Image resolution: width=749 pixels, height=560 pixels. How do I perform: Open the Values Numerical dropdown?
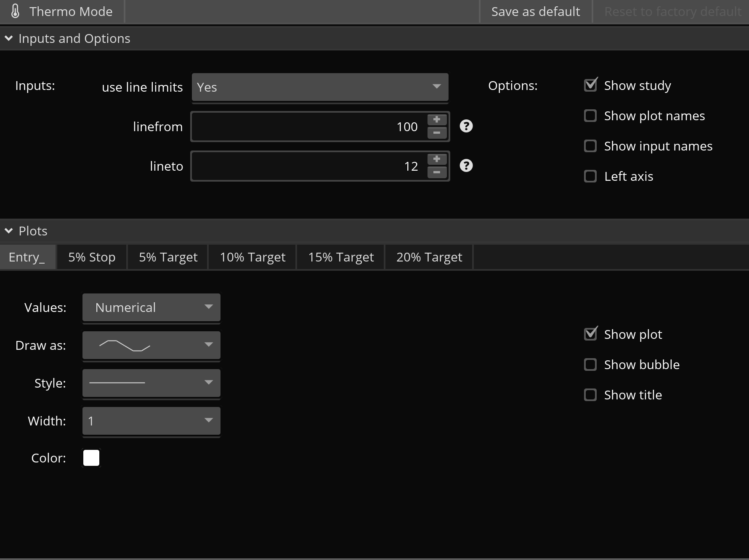pyautogui.click(x=151, y=307)
